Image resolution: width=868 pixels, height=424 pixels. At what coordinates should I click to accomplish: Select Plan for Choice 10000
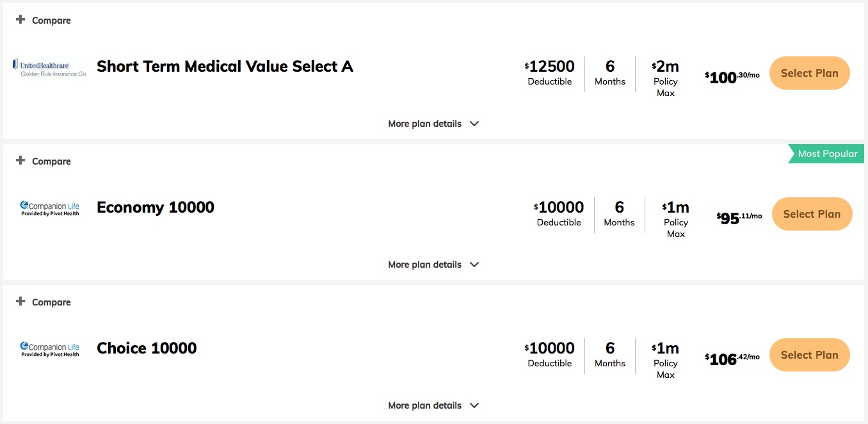pos(809,355)
